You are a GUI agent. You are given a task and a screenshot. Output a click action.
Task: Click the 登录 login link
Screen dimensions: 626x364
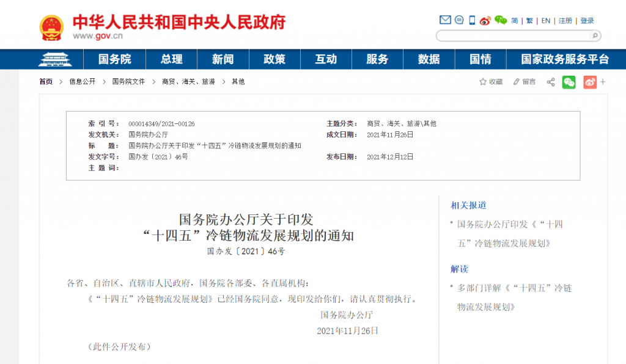pyautogui.click(x=586, y=20)
